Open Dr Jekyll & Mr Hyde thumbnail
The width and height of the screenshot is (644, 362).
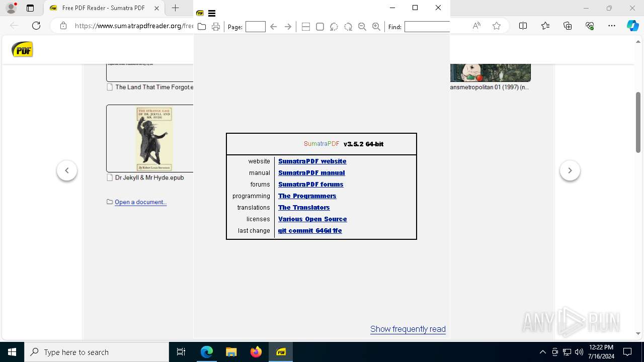pyautogui.click(x=150, y=138)
